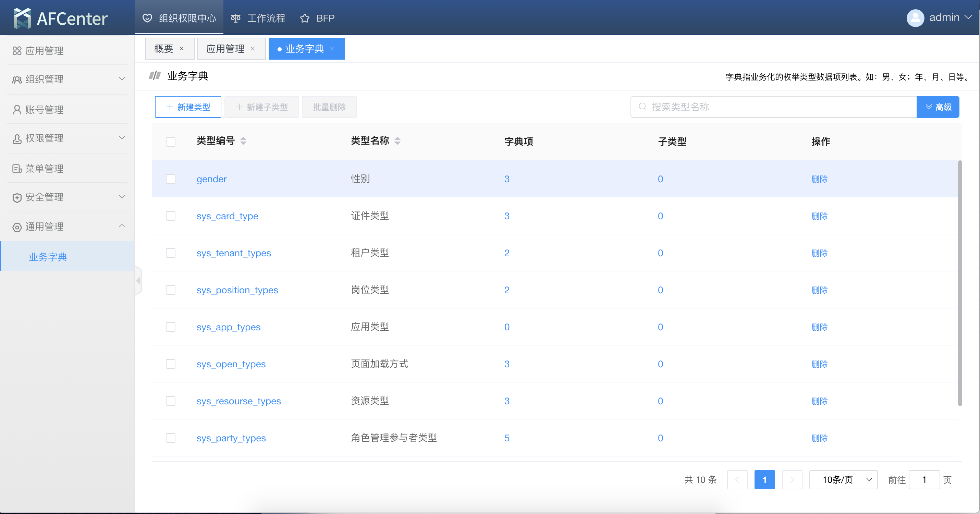980x514 pixels.
Task: Collapse the sidebar using the left arrow handle
Action: coord(138,281)
